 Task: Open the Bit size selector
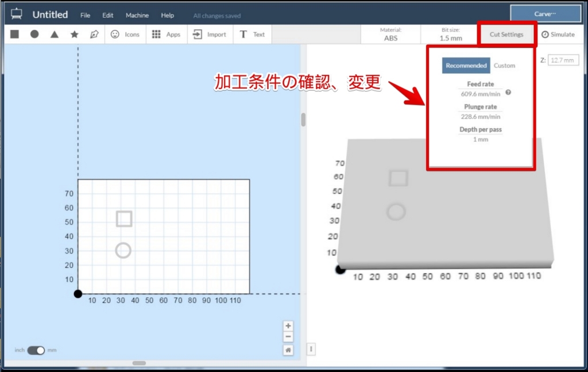[450, 34]
